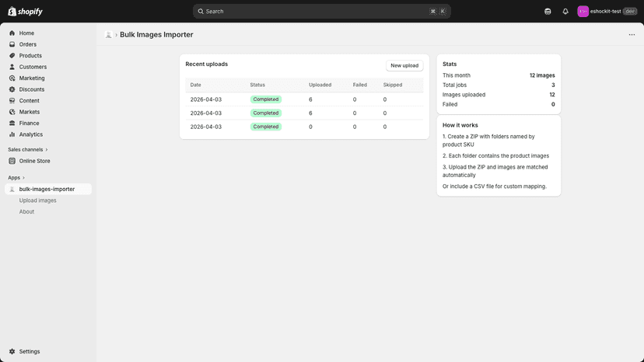Viewport: 644px width, 362px height.
Task: Click the Status column header
Action: [257, 85]
